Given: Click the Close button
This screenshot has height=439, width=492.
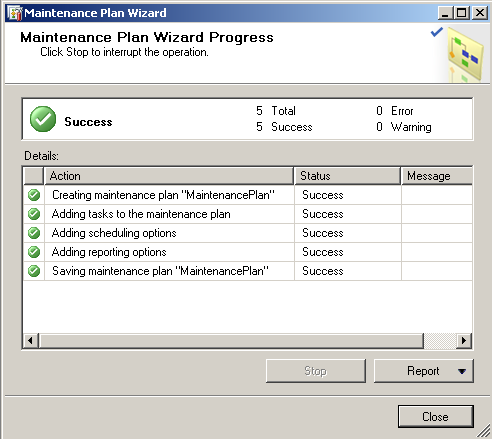Looking at the screenshot, I should (x=436, y=417).
